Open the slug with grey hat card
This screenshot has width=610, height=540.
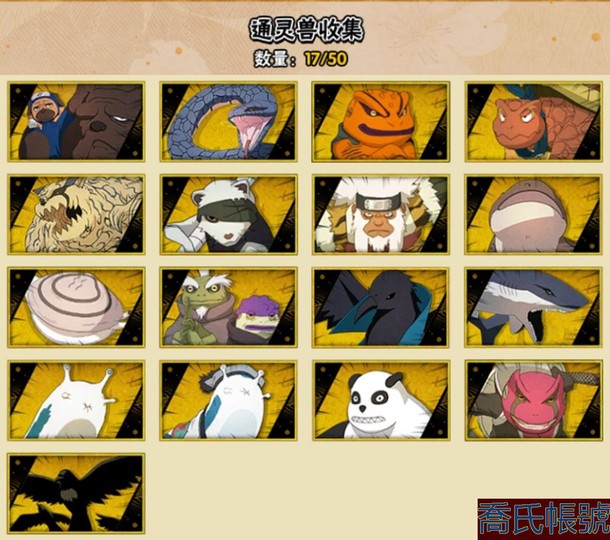(228, 400)
